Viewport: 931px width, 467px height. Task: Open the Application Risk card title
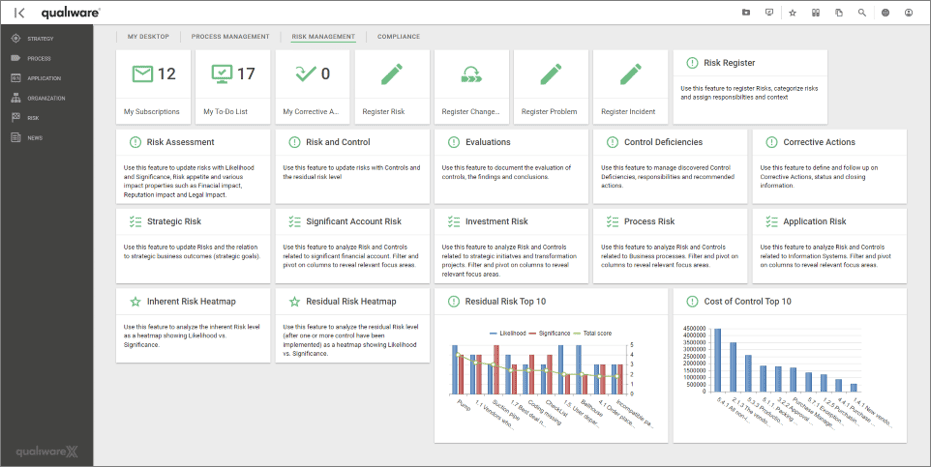click(815, 221)
